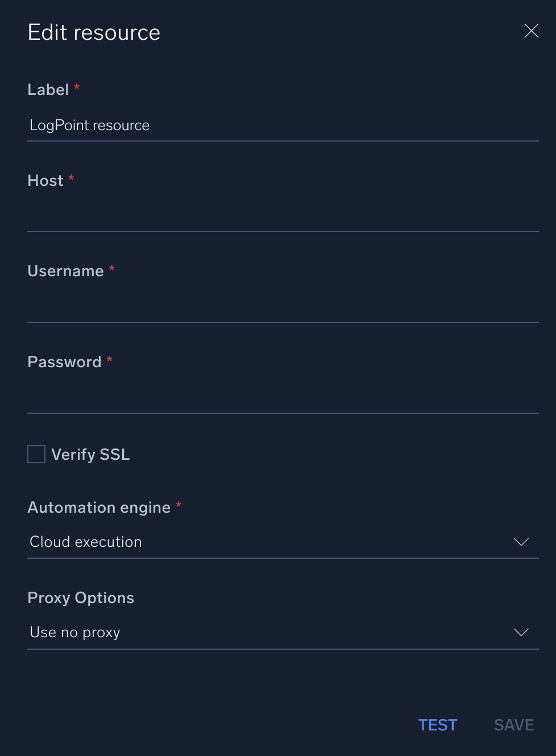Click the TEST button
Viewport: 556px width, 756px height.
tap(437, 725)
